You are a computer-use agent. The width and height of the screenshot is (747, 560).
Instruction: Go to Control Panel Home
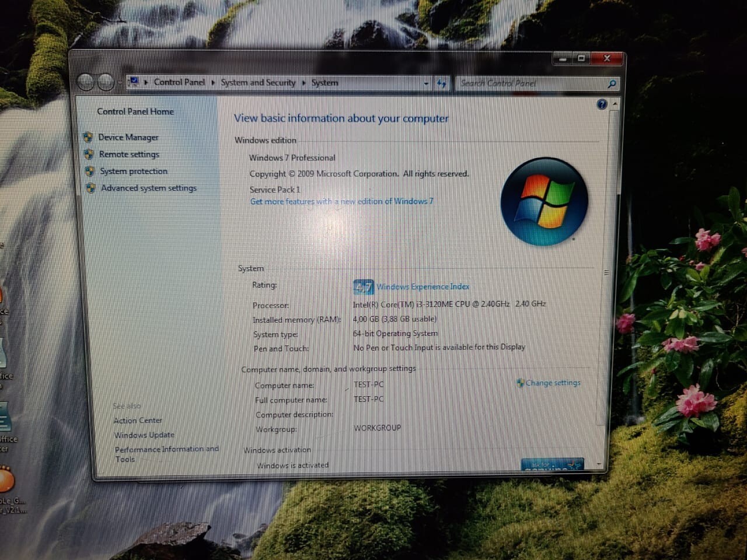pos(135,111)
